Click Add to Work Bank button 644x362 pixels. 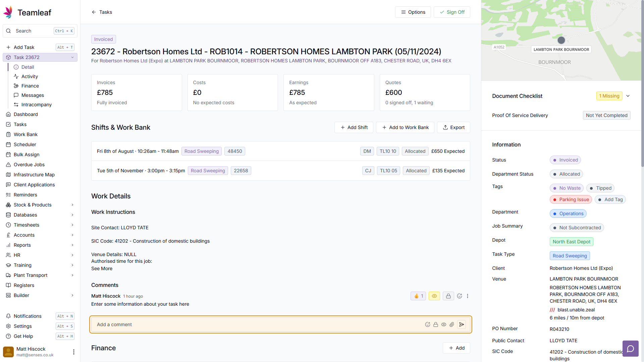click(x=405, y=127)
